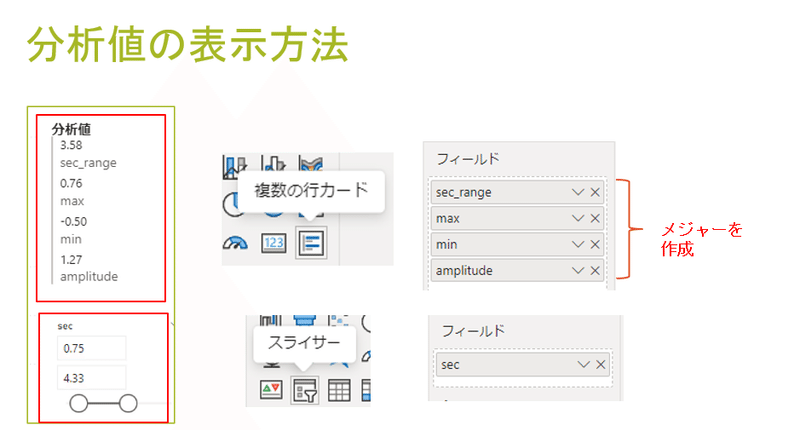Select the gauge visual icon

(x=235, y=243)
